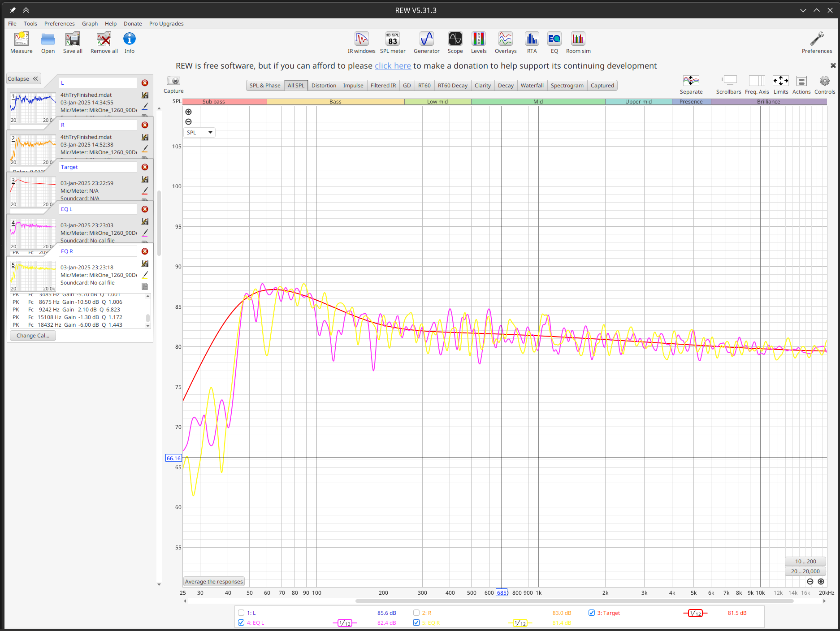Screen dimensions: 840x631
Task: Edit the EQ R name field
Action: 98,251
